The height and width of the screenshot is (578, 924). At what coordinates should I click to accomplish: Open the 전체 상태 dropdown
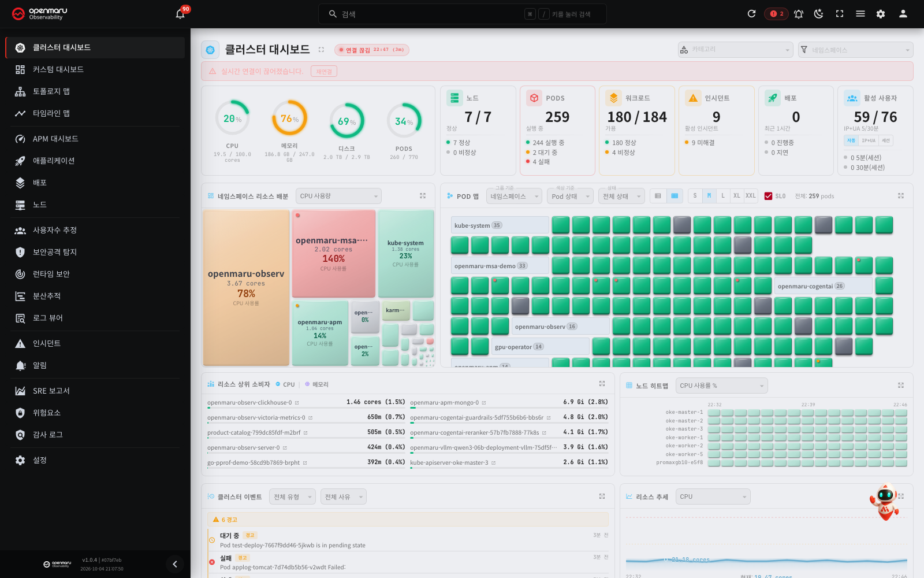tap(621, 197)
